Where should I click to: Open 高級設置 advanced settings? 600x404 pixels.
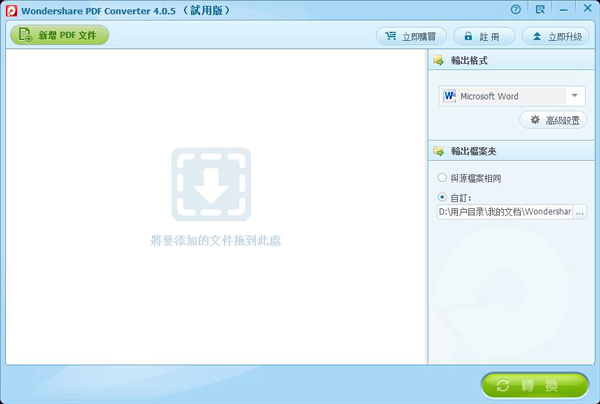553,121
